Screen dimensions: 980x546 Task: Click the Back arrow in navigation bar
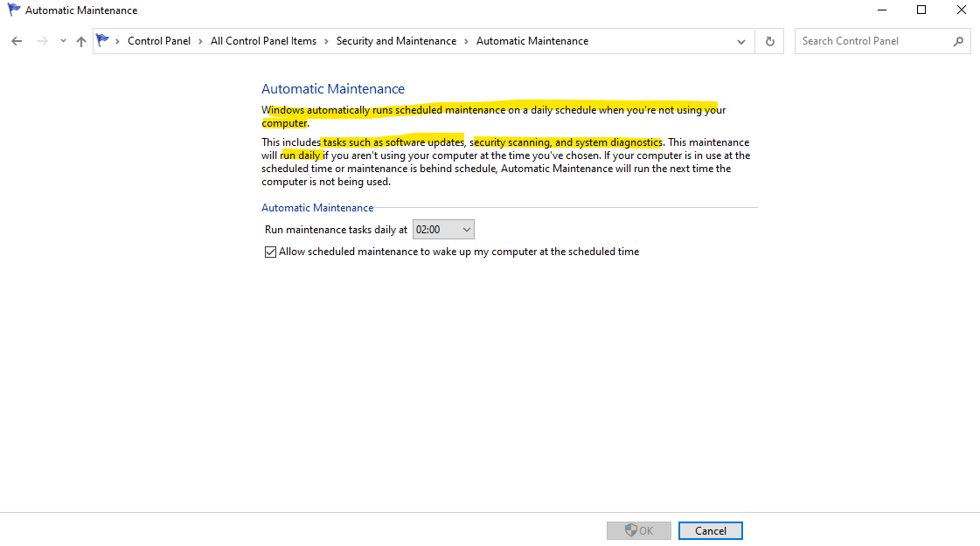[x=17, y=41]
